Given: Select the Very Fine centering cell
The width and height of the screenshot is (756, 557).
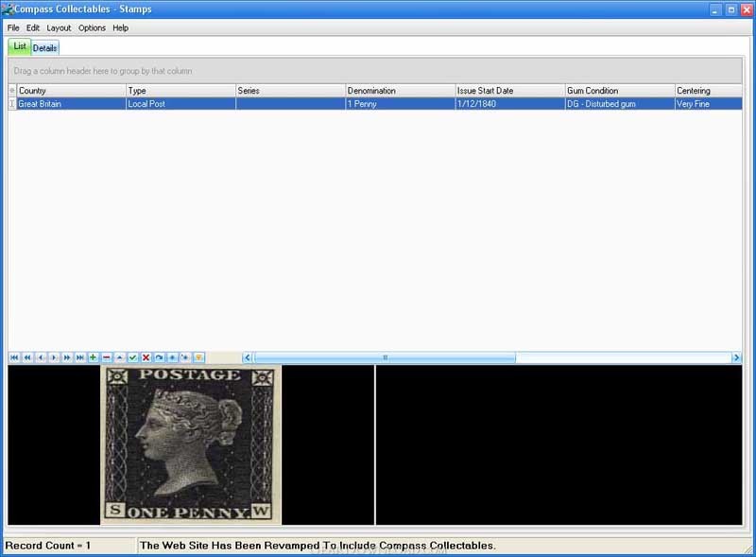Looking at the screenshot, I should (x=708, y=104).
